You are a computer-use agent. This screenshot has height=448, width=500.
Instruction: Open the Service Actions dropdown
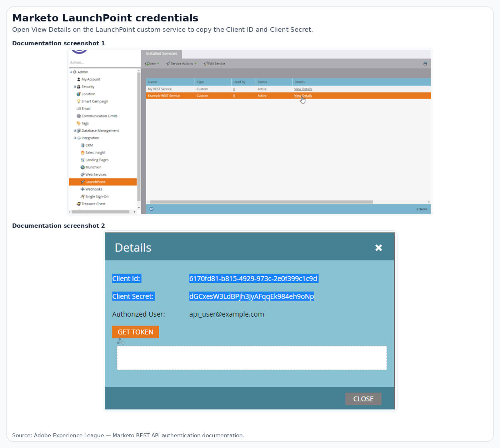tap(181, 64)
